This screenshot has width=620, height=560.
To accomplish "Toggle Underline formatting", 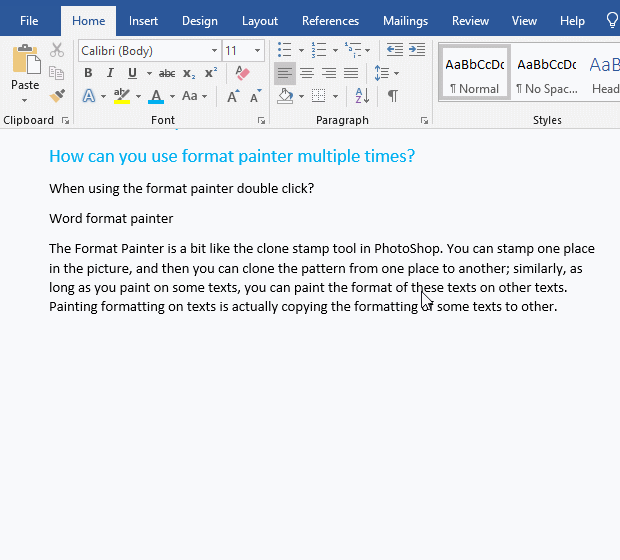I will coord(132,73).
